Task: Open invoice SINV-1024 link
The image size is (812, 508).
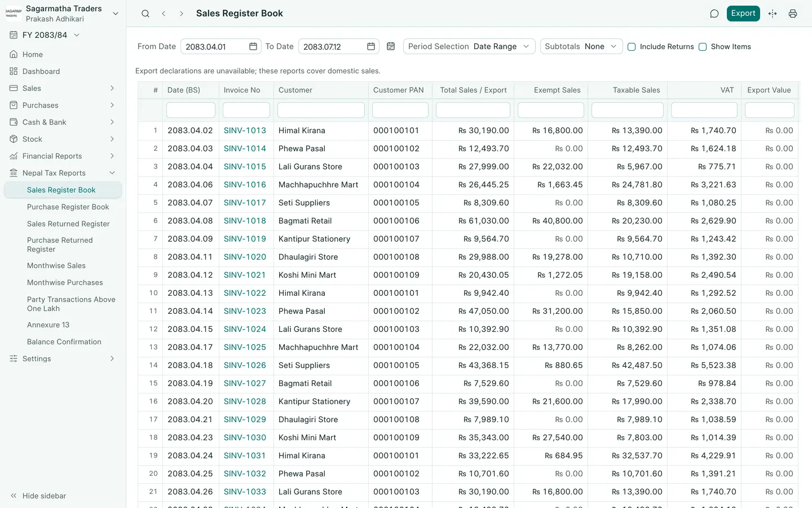Action: [245, 329]
